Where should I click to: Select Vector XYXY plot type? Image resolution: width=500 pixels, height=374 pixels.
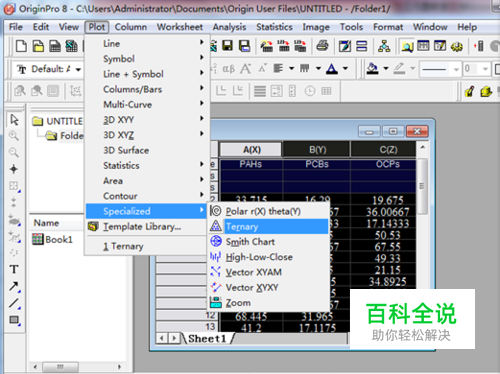269,287
